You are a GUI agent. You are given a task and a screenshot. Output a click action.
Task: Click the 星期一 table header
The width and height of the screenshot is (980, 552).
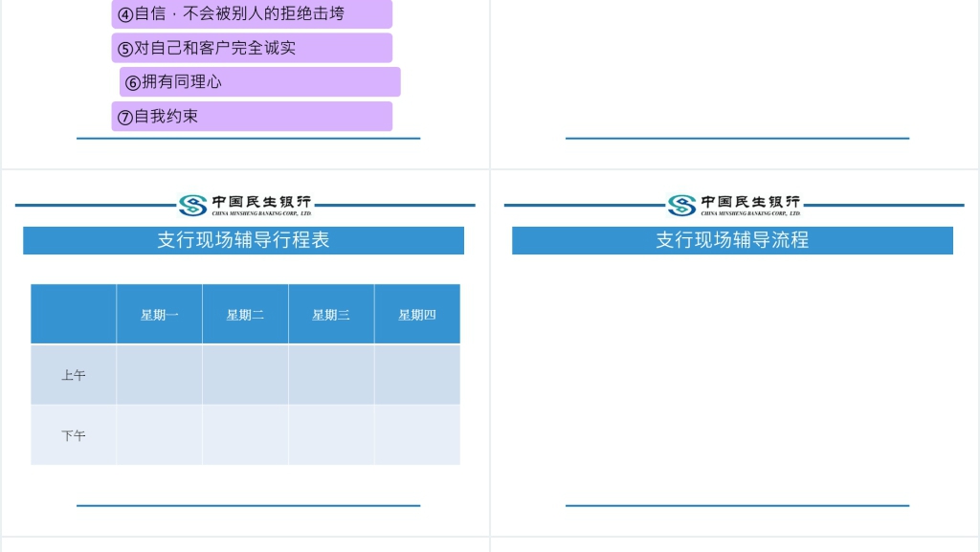pyautogui.click(x=159, y=315)
